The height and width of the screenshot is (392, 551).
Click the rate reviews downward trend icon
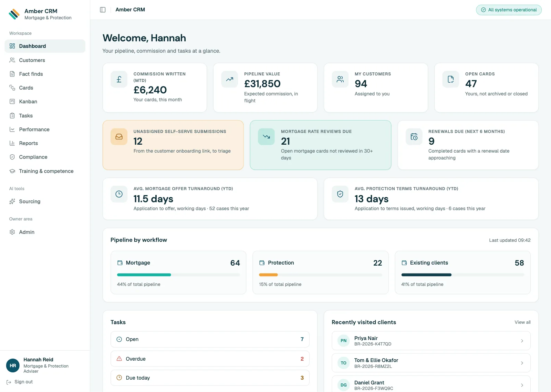266,137
